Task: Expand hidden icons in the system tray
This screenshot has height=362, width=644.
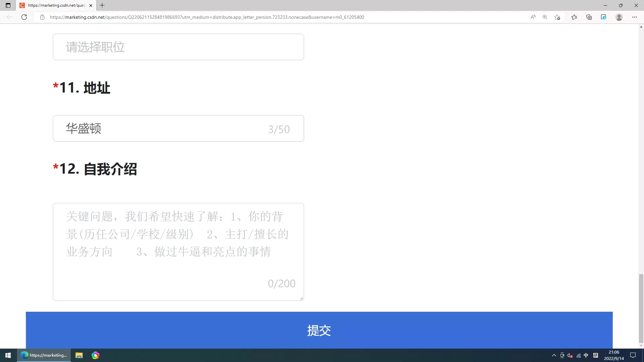Action: 554,355
